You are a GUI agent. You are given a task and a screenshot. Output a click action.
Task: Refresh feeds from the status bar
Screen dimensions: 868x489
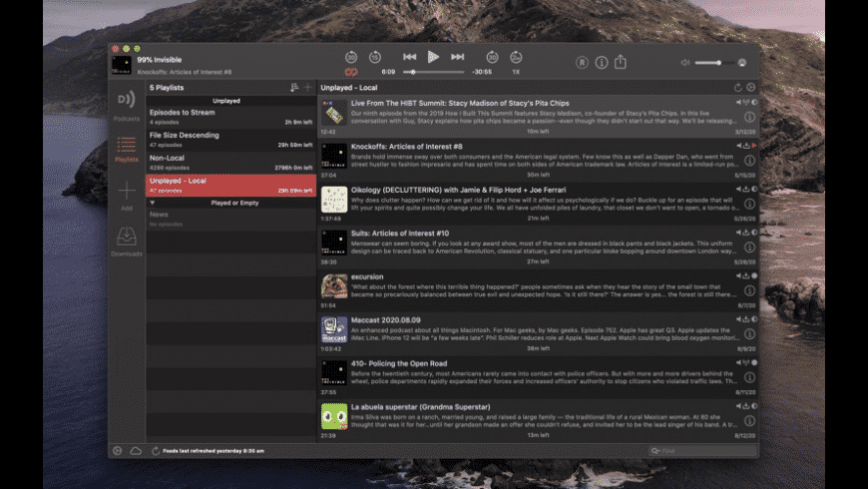coord(156,451)
